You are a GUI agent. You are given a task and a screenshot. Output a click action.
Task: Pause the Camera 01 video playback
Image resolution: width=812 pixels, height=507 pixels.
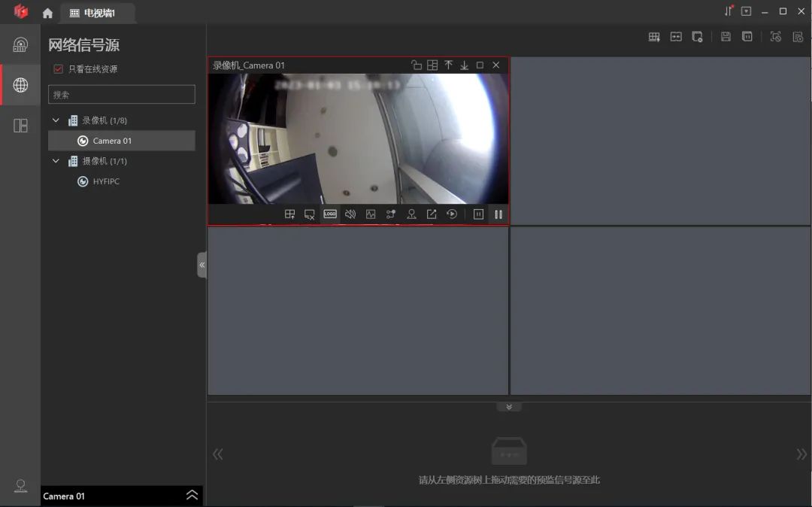point(498,214)
